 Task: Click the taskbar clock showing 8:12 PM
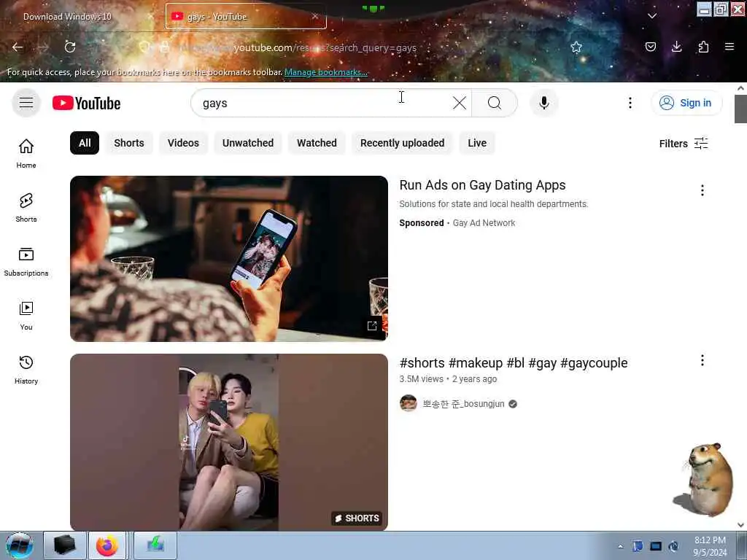(x=710, y=545)
